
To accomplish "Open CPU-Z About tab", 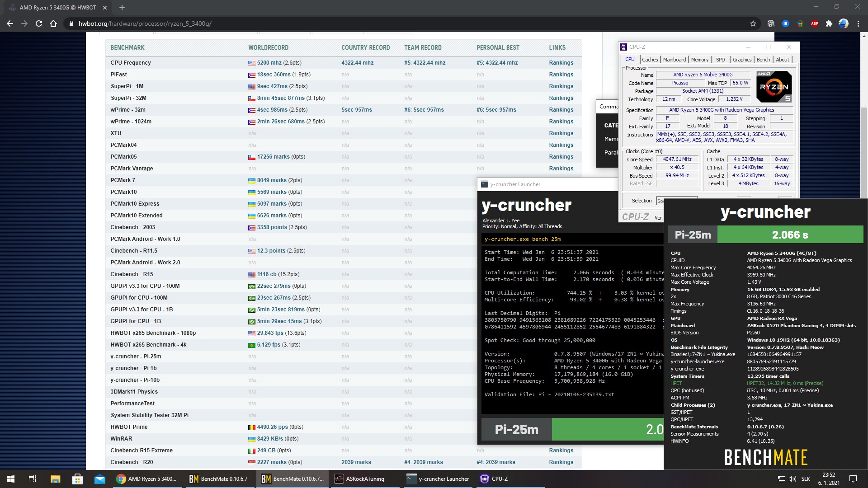I will tap(783, 60).
